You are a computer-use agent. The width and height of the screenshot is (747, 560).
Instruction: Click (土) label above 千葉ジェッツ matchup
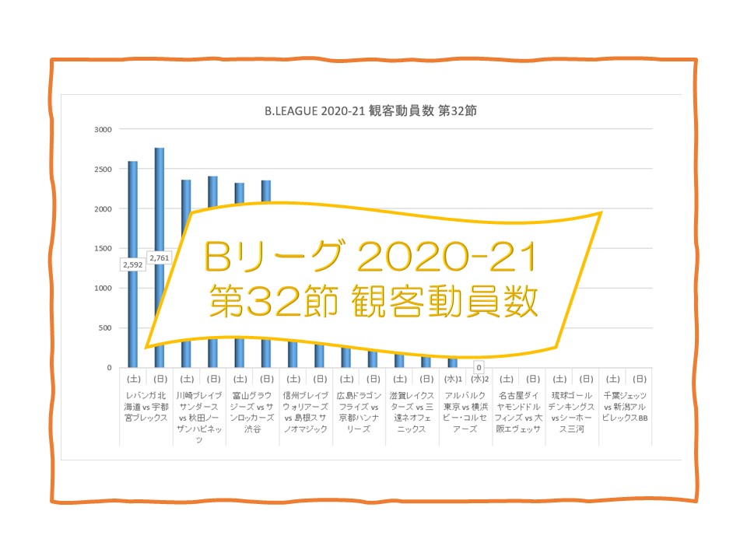[x=613, y=379]
